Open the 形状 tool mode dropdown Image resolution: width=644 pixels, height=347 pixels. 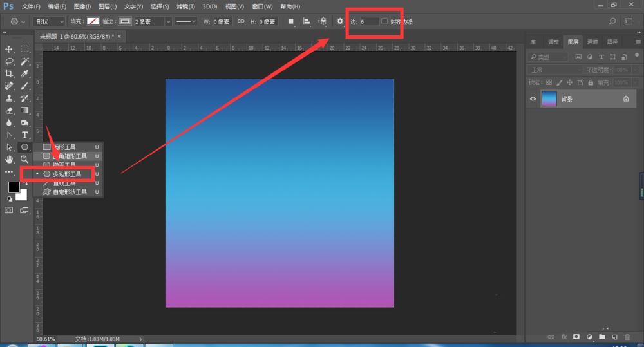coord(50,21)
